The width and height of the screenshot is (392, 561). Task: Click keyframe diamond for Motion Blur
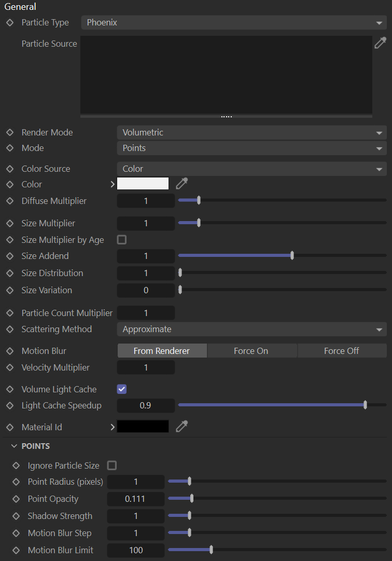pos(10,351)
